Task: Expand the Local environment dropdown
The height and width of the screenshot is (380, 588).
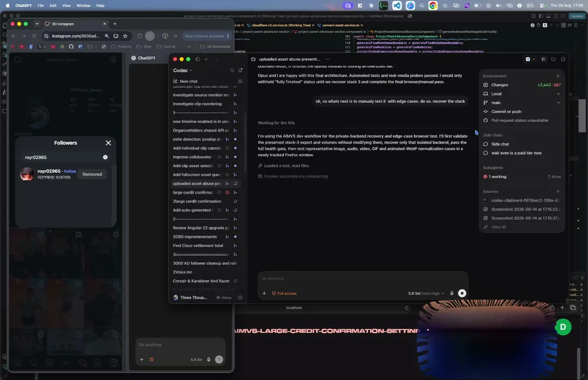Action: pos(558,94)
